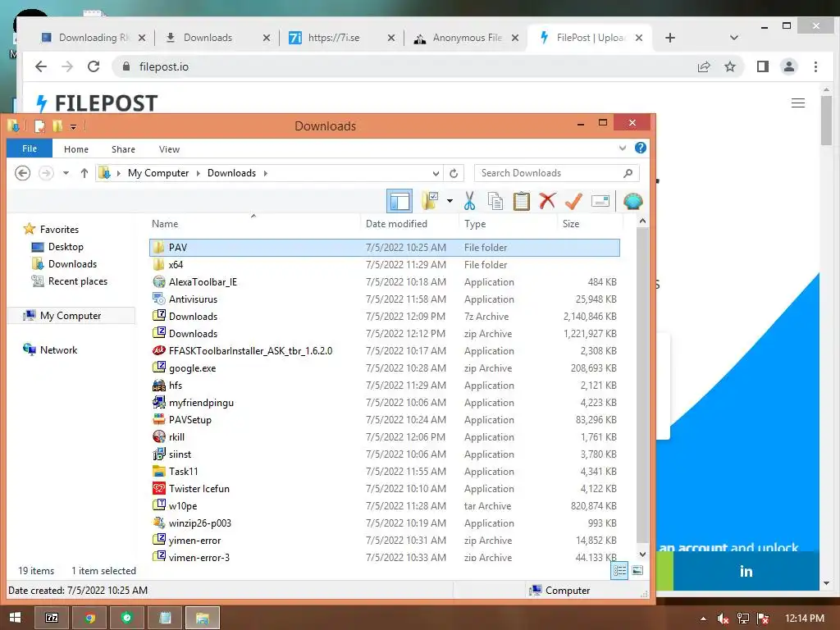Viewport: 840px width, 630px height.
Task: Open the address bar history dropdown
Action: point(436,173)
